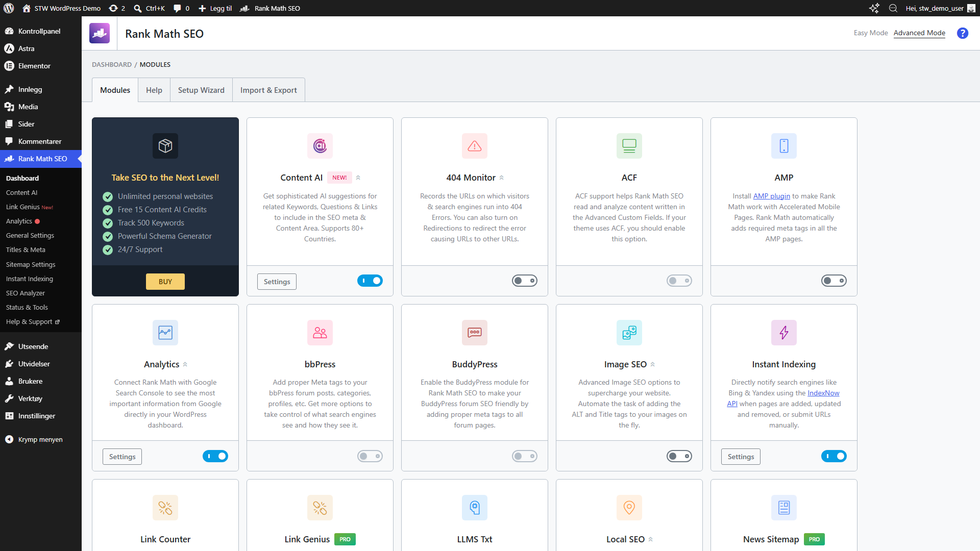The width and height of the screenshot is (980, 551).
Task: Open the updates icon showing 2
Action: [x=117, y=8]
